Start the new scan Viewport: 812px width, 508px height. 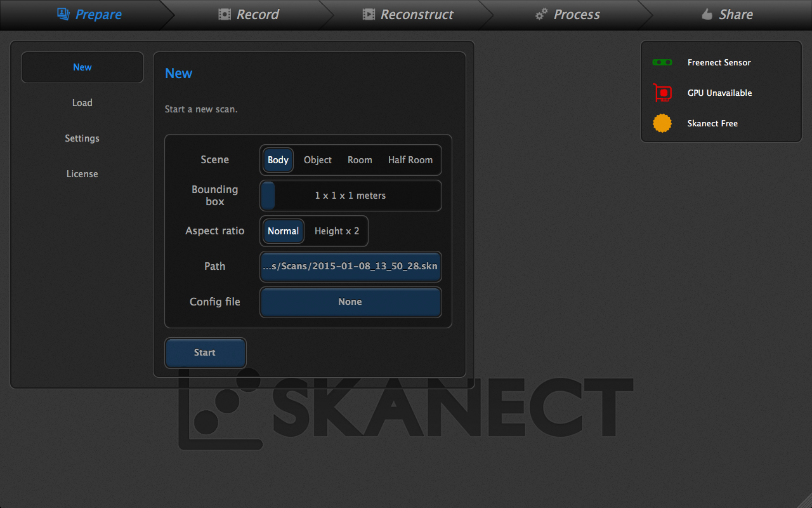(x=205, y=352)
